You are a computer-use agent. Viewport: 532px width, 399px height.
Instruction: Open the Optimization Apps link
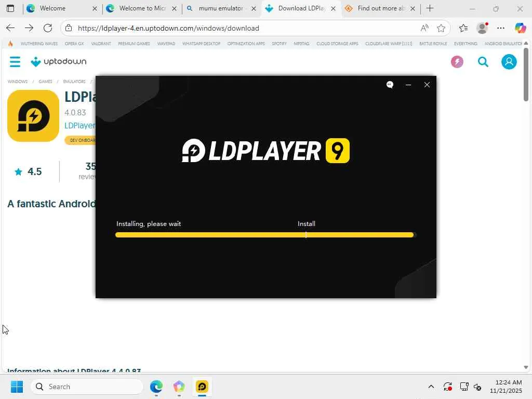coord(246,44)
